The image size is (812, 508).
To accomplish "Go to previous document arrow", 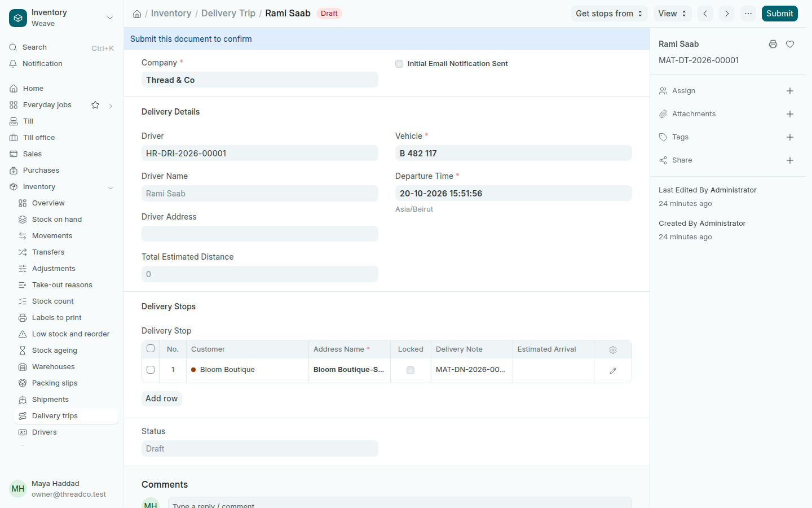I will (x=705, y=14).
